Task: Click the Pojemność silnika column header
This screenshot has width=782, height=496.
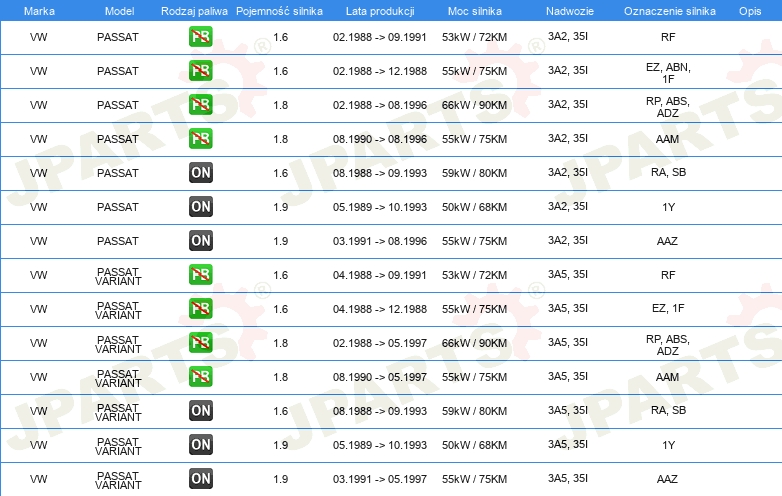Action: (279, 11)
